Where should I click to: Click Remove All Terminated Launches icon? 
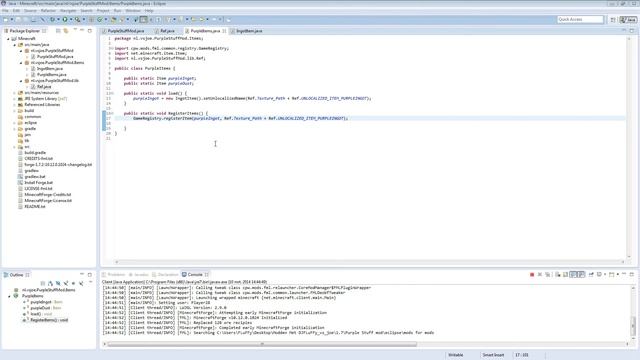pos(547,275)
